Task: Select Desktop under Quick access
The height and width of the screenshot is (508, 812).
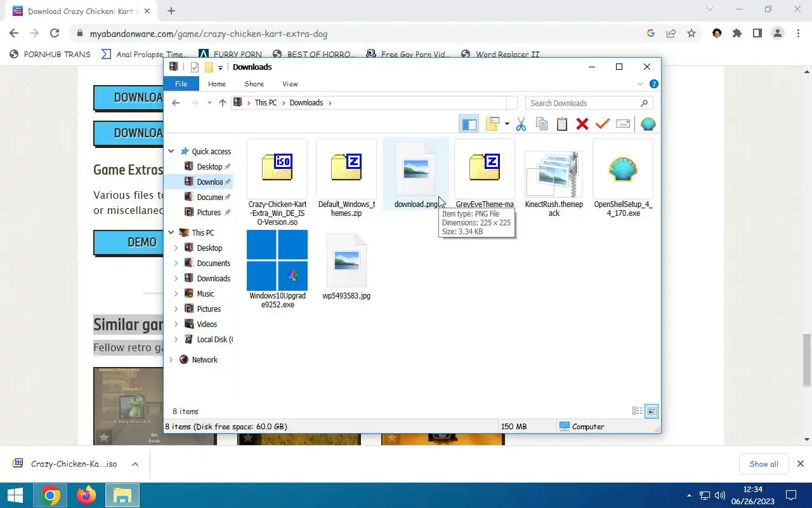Action: (209, 166)
